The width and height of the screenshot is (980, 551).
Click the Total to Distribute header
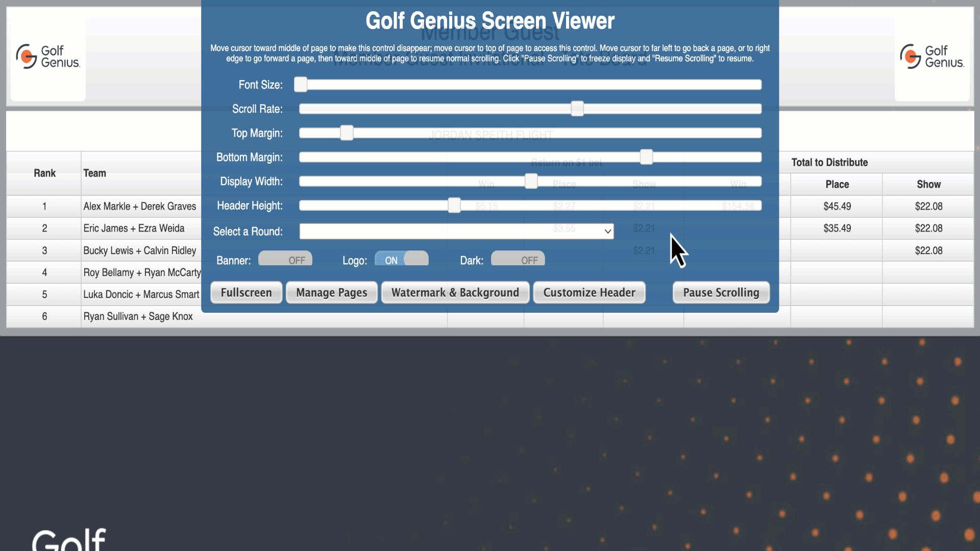pyautogui.click(x=829, y=162)
